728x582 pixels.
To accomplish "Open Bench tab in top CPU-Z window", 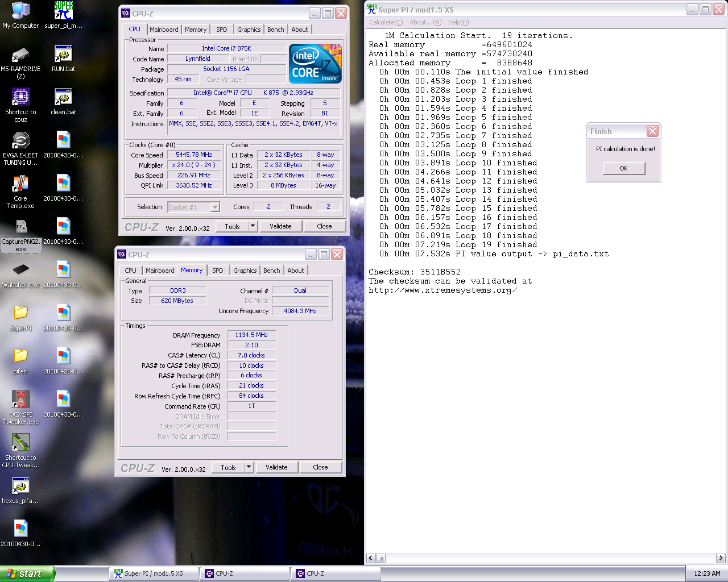I will pos(276,30).
